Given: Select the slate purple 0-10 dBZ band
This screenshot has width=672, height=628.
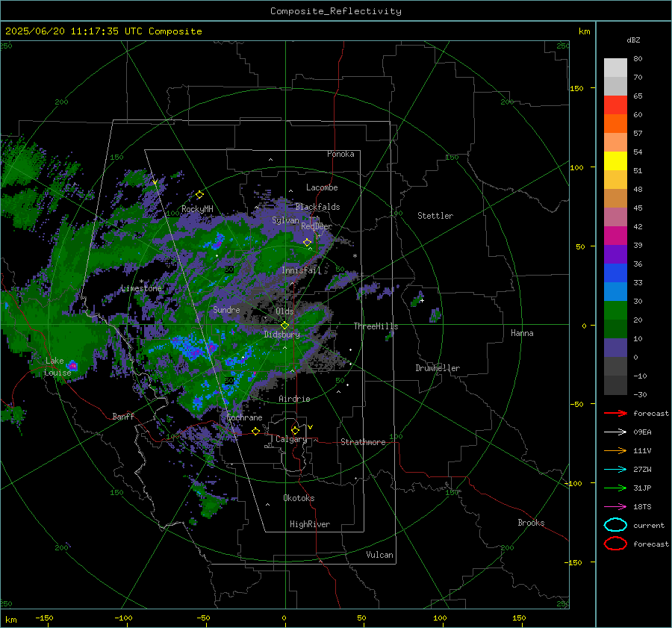Looking at the screenshot, I should point(615,348).
